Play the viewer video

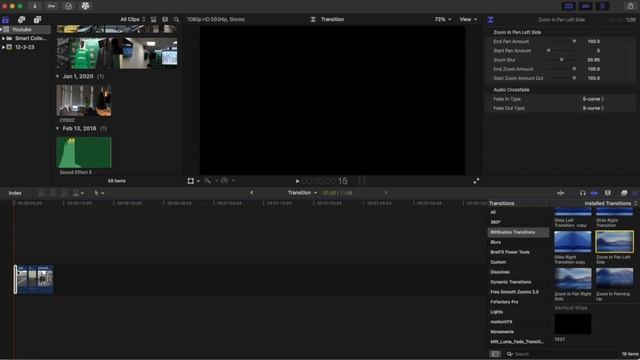(x=298, y=181)
